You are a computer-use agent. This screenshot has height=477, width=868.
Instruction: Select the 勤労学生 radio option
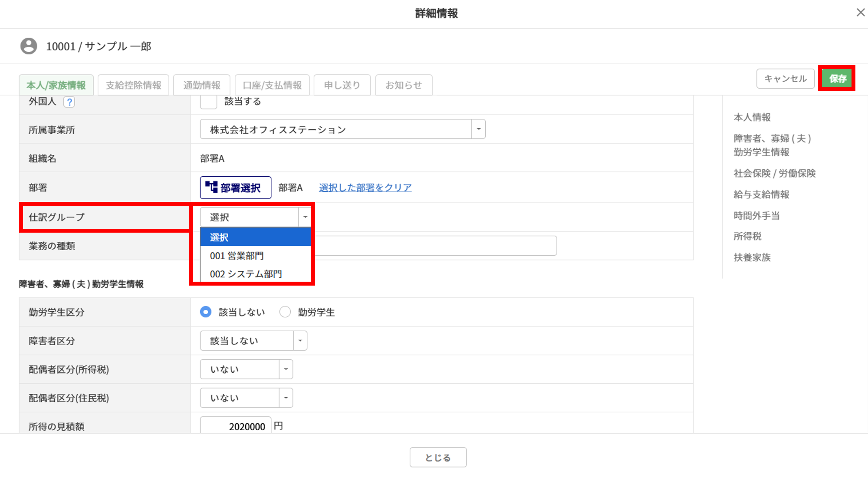(x=285, y=312)
